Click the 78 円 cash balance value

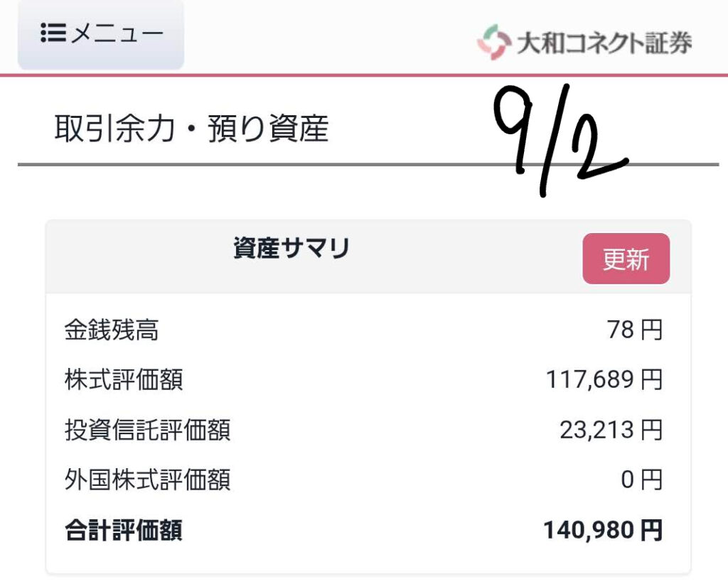(635, 330)
